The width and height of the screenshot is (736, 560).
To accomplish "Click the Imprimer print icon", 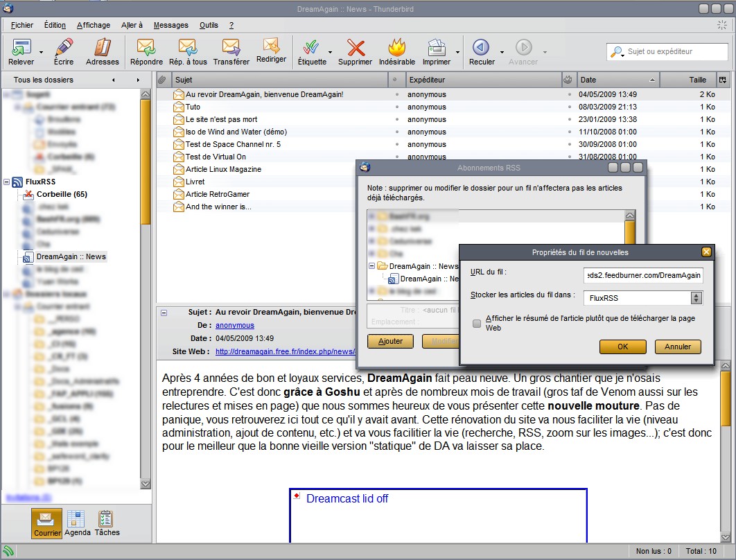I will [x=437, y=47].
